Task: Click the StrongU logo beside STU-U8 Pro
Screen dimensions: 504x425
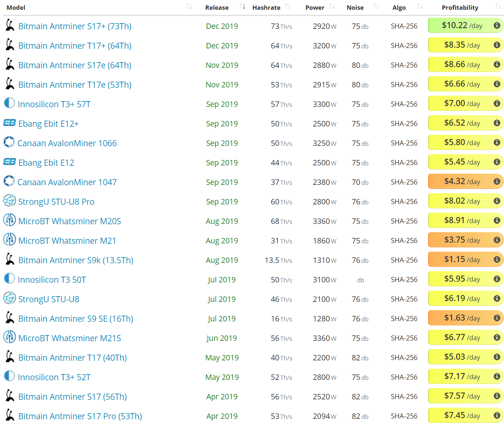Action: (x=9, y=200)
